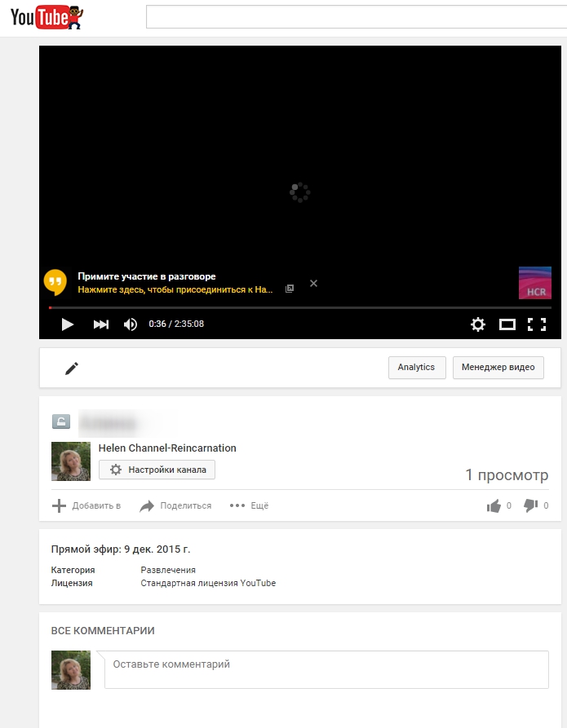The image size is (567, 728).
Task: Click the Настройки канала button
Action: 157,470
